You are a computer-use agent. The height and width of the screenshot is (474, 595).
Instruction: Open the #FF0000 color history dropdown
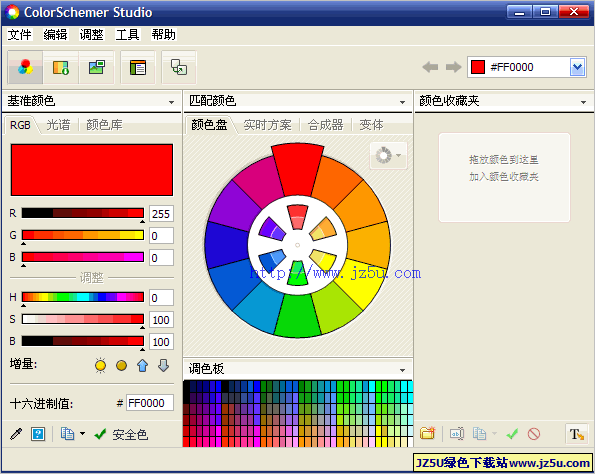click(x=578, y=68)
